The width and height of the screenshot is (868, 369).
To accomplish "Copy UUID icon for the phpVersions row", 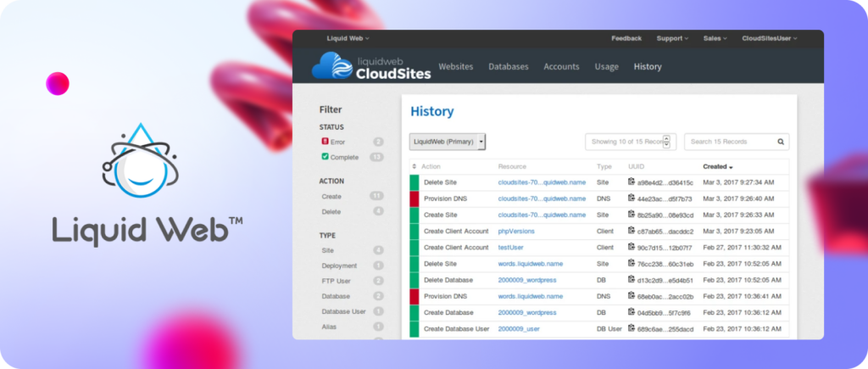I will click(x=631, y=231).
